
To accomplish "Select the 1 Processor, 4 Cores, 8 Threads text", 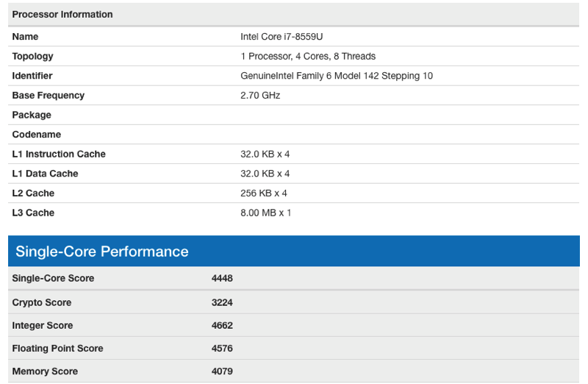I will [x=308, y=57].
